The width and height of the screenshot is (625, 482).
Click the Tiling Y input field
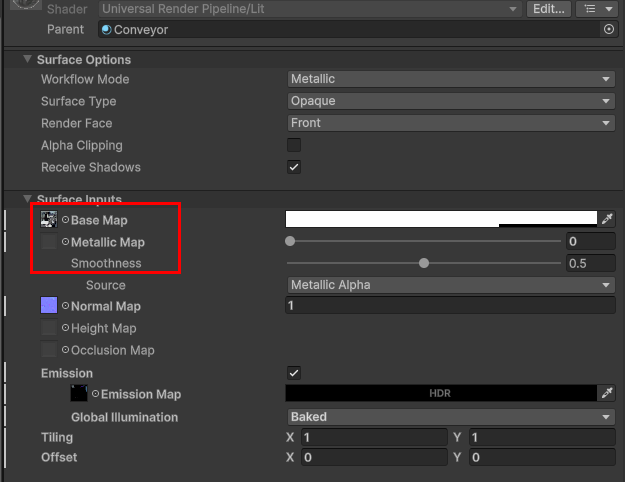(x=542, y=437)
